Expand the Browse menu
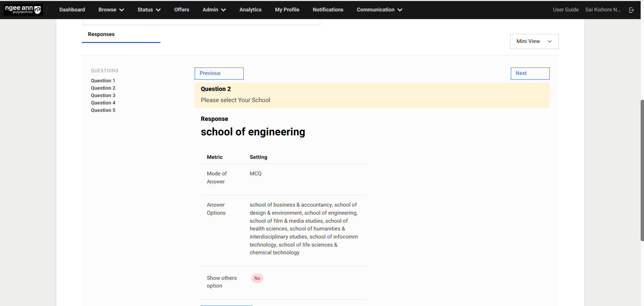Screen dimensions: 644x306 coord(111,10)
